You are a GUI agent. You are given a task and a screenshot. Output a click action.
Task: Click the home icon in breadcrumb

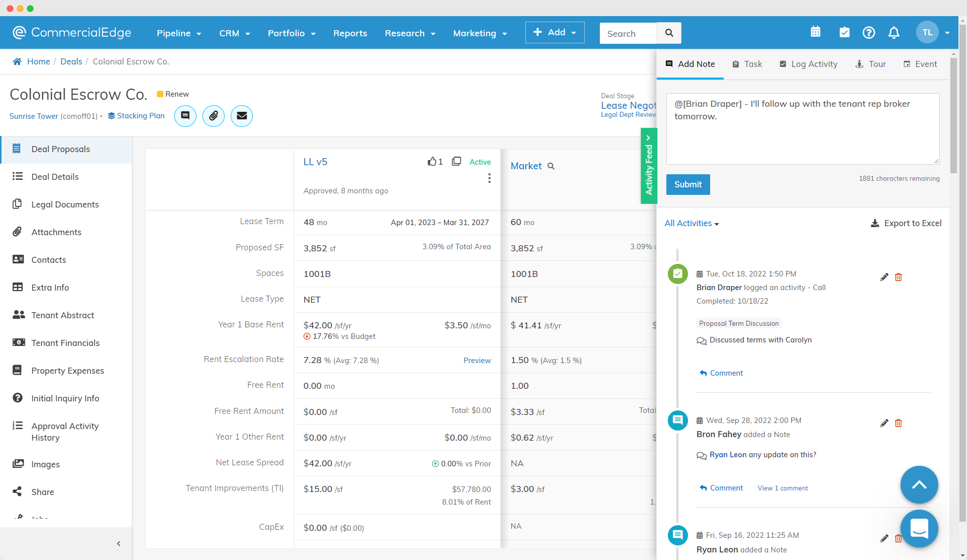pyautogui.click(x=17, y=61)
